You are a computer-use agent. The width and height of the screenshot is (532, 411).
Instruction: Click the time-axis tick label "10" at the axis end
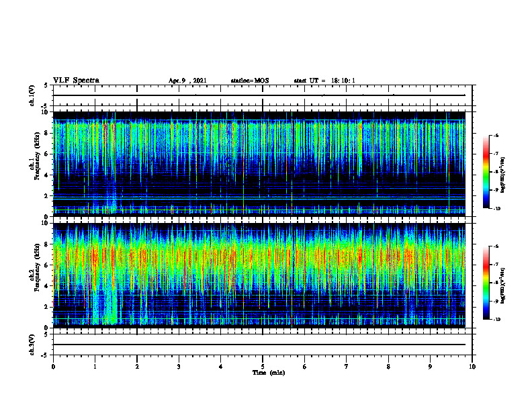tap(472, 367)
